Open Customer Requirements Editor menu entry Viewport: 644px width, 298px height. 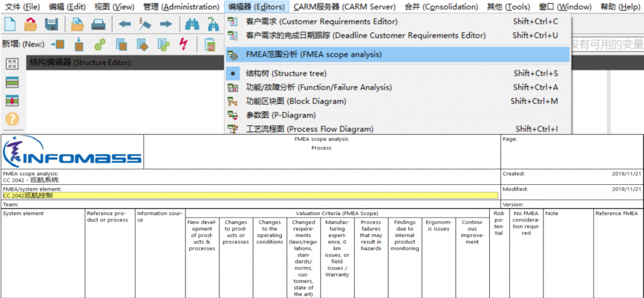click(321, 21)
